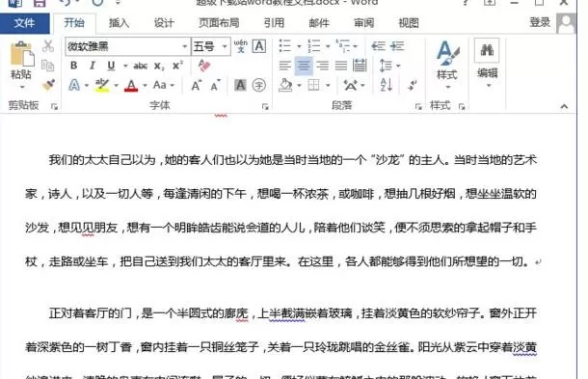Viewport: 588px width, 379px height.
Task: Switch to Review (审阅) tab
Action: pyautogui.click(x=364, y=23)
